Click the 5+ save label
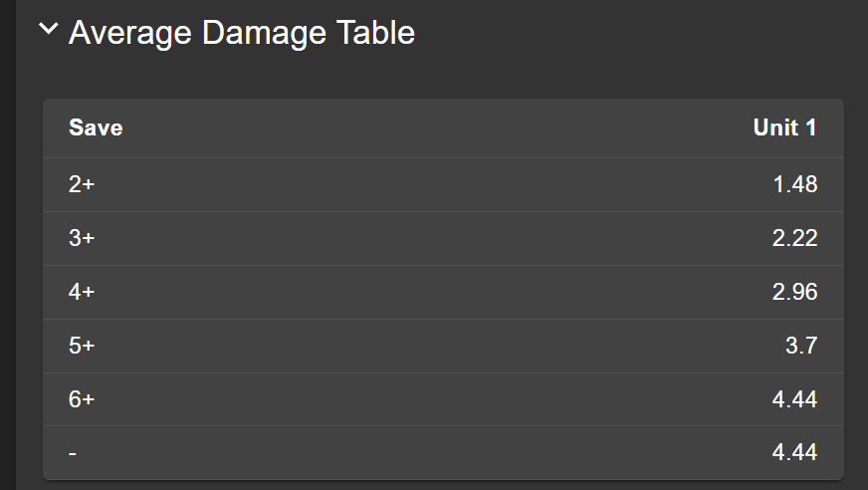Image resolution: width=868 pixels, height=490 pixels. click(x=82, y=346)
